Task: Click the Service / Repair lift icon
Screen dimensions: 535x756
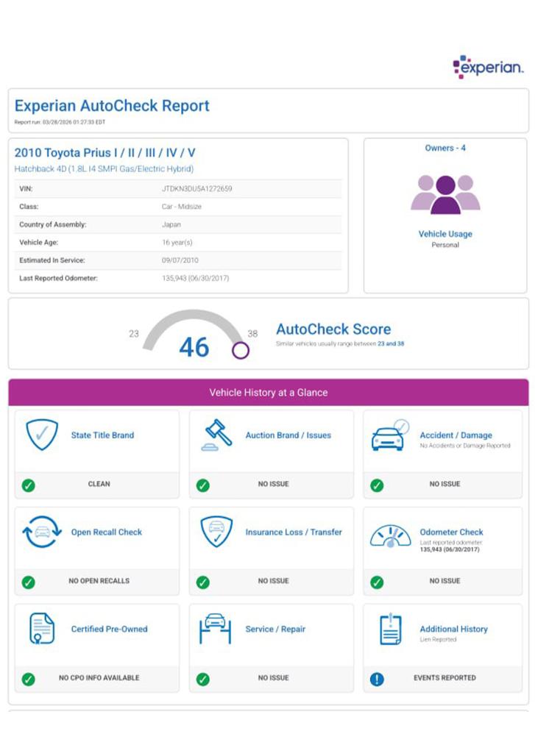Action: coord(216,629)
